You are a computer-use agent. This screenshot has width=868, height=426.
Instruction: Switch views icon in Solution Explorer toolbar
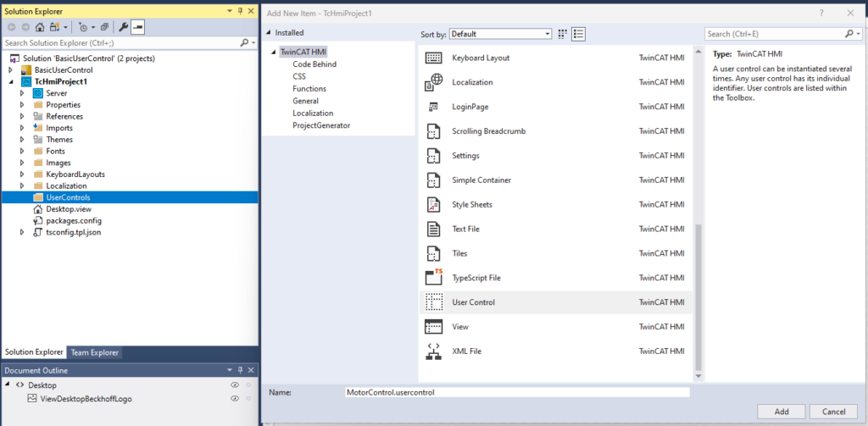55,26
